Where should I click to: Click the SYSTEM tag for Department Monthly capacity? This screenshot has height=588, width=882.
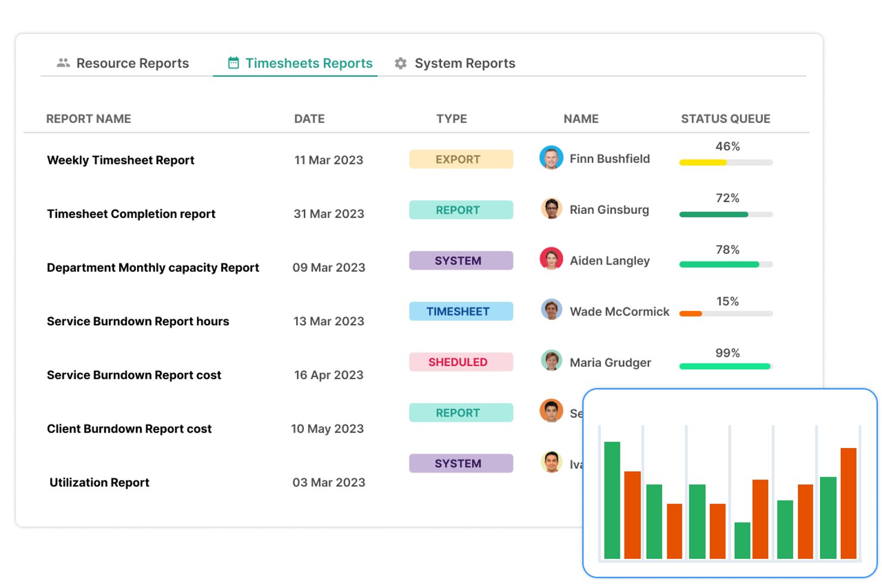[461, 260]
